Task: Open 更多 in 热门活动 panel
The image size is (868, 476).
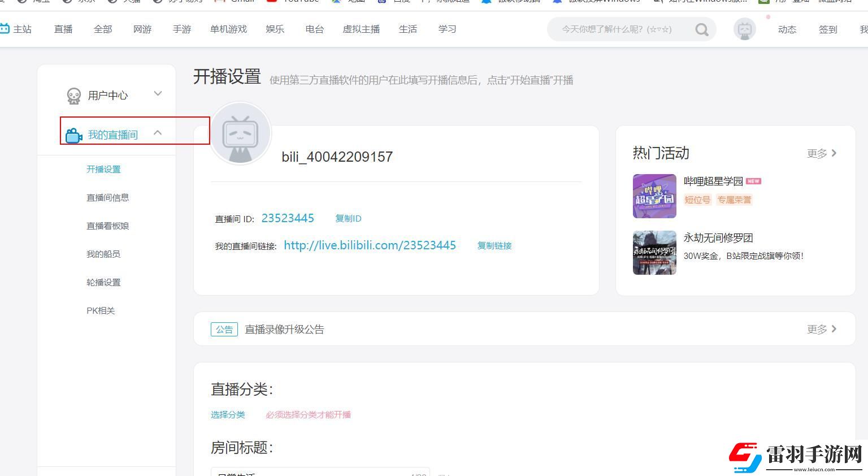Action: [822, 153]
